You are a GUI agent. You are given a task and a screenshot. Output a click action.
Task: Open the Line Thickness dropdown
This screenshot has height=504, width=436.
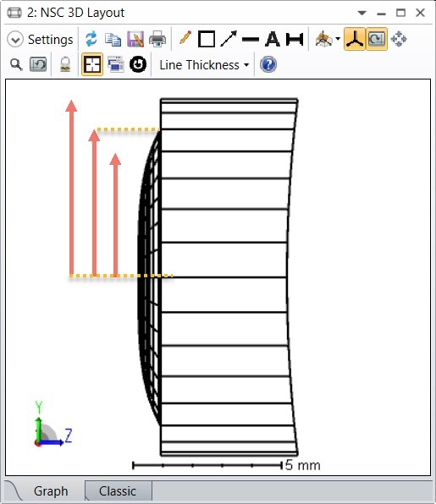204,65
